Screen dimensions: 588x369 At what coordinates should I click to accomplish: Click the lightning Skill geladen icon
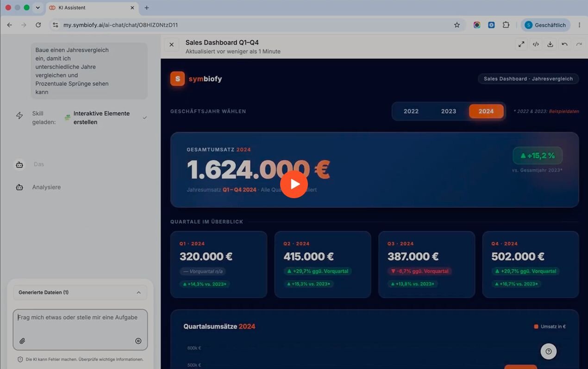click(19, 116)
